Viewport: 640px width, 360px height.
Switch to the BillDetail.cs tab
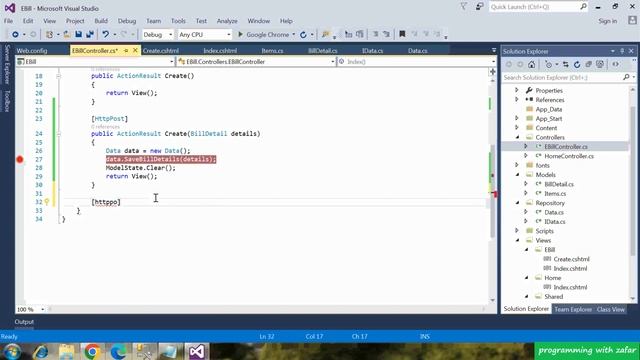click(322, 51)
